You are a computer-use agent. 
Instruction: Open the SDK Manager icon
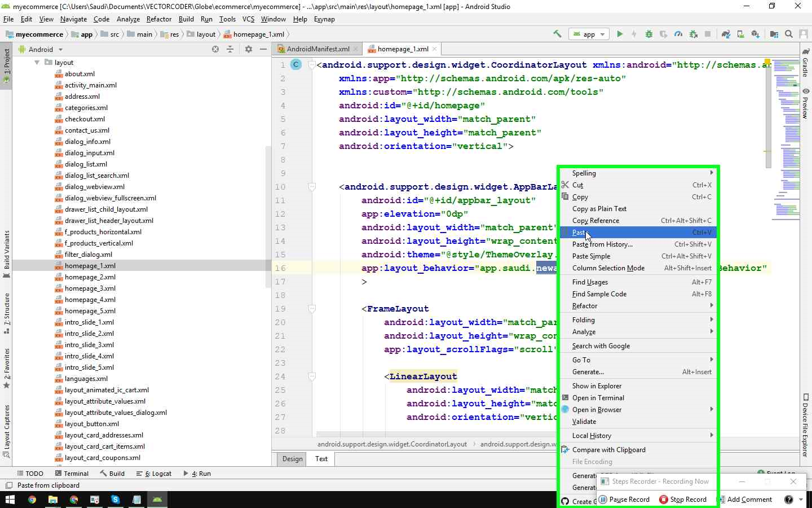pyautogui.click(x=755, y=34)
